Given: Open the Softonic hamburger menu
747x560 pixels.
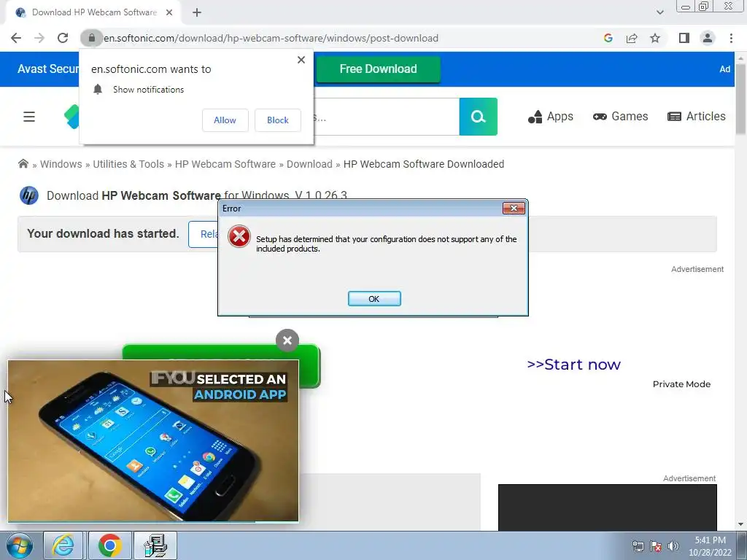Looking at the screenshot, I should click(x=29, y=117).
